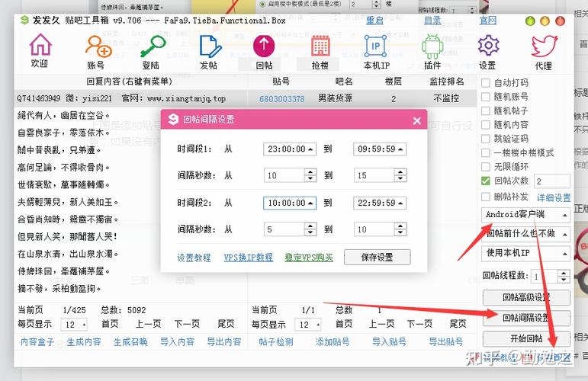The width and height of the screenshot is (588, 381).
Task: Uncheck the 回帖次数 checkbox
Action: click(x=486, y=181)
